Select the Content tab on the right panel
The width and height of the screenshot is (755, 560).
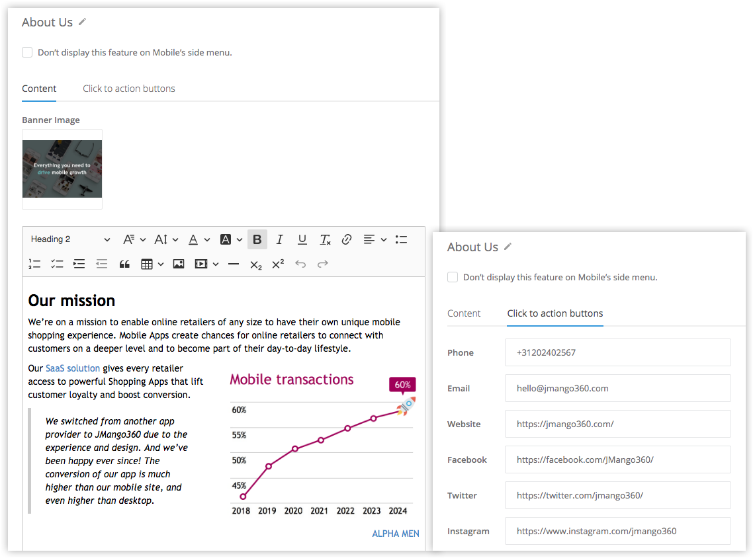click(x=464, y=313)
